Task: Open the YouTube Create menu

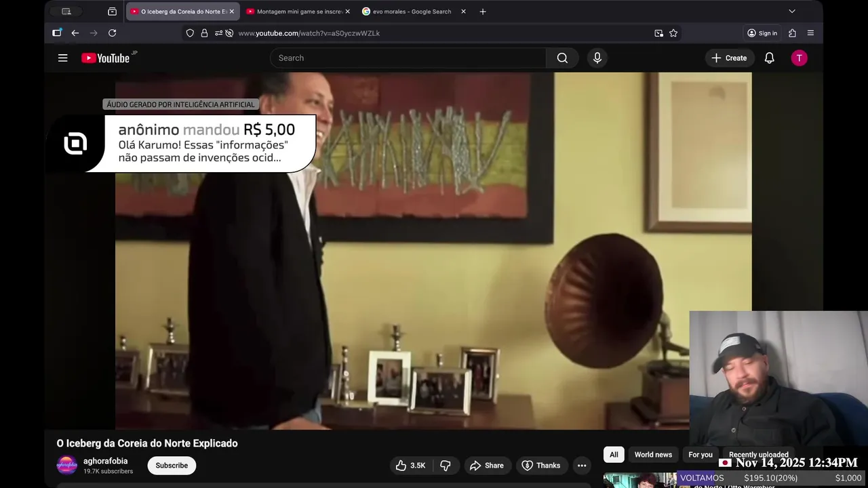Action: click(x=729, y=58)
